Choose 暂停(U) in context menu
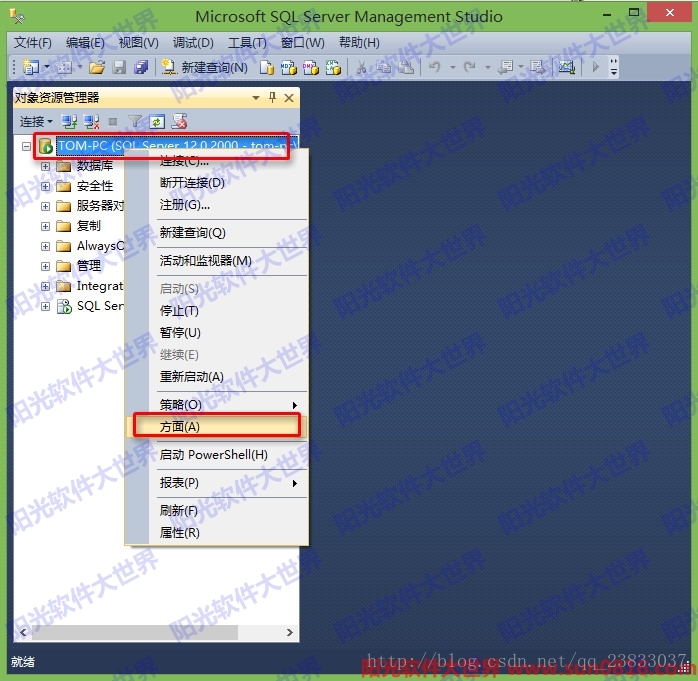This screenshot has width=698, height=681. click(x=217, y=333)
